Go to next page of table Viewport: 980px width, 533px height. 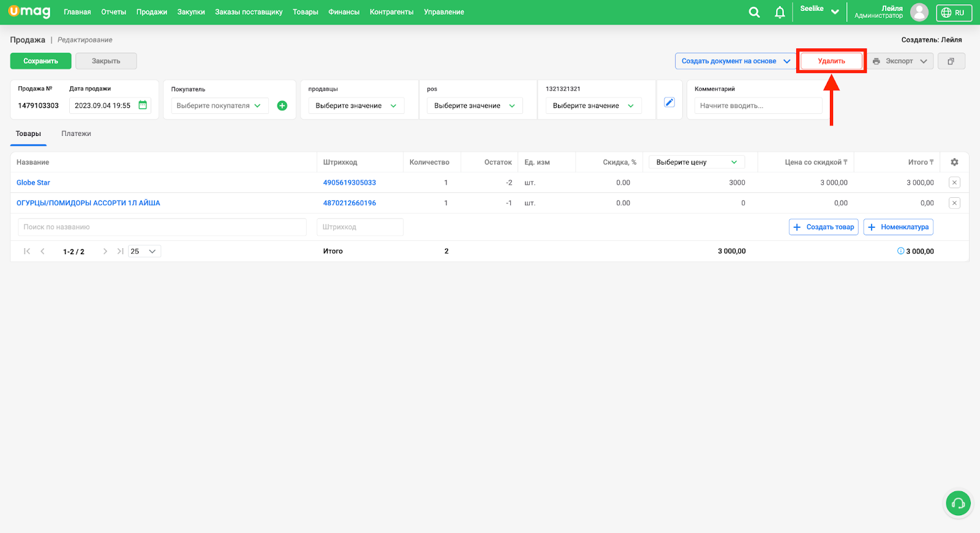[105, 251]
